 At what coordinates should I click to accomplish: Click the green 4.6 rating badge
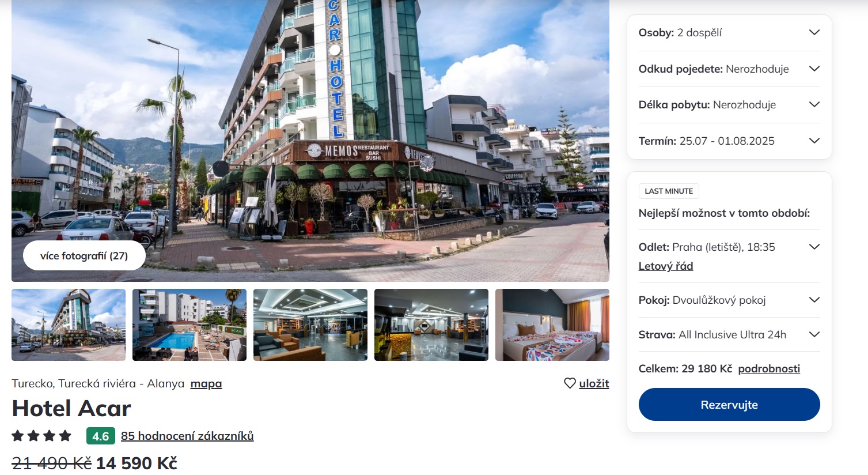click(x=101, y=436)
